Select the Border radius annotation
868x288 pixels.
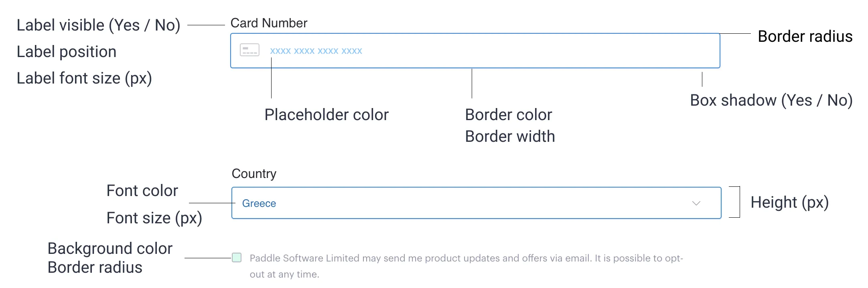tap(805, 37)
